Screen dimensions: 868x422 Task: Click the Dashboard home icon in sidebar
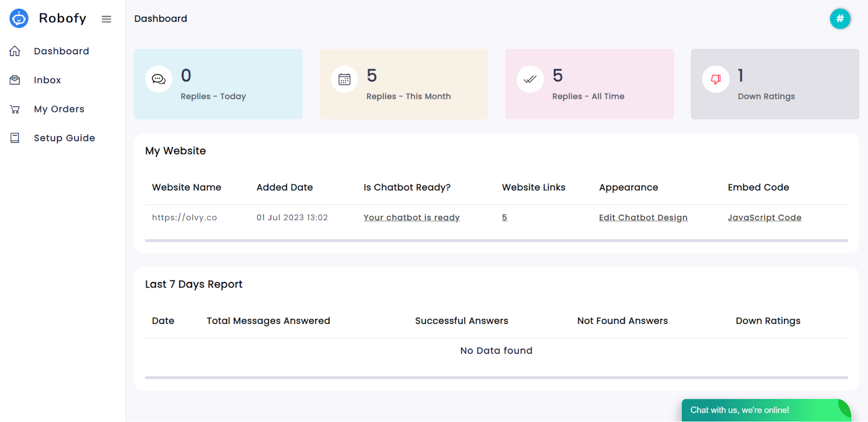pyautogui.click(x=15, y=51)
